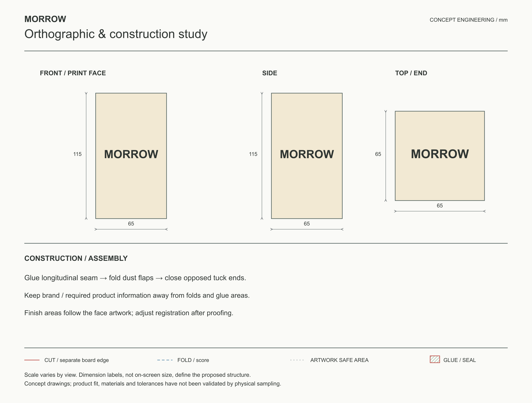Click the 'ARTWORK SAFE AREA' legend label

(339, 360)
